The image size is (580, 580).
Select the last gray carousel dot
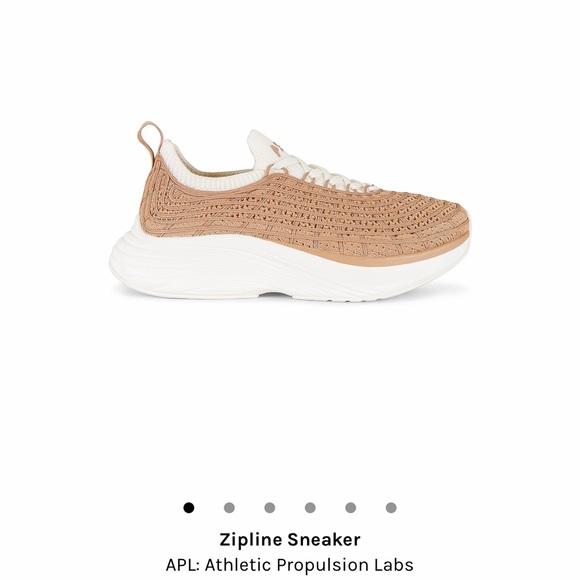[x=391, y=508]
